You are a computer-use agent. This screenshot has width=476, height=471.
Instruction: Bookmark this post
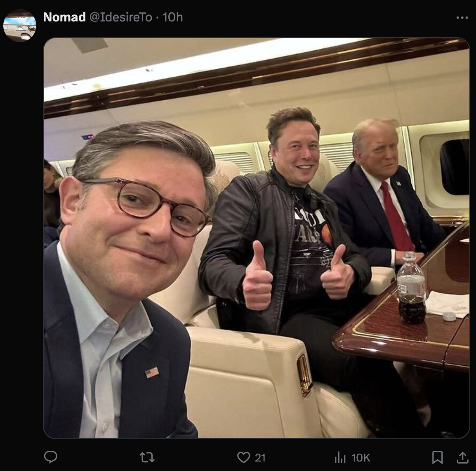(x=437, y=457)
